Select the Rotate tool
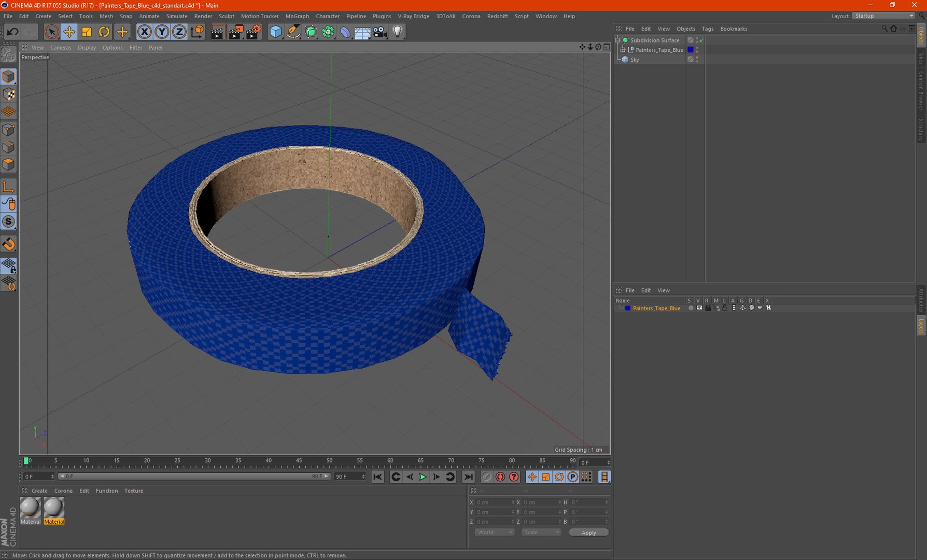The image size is (927, 560). pos(104,32)
